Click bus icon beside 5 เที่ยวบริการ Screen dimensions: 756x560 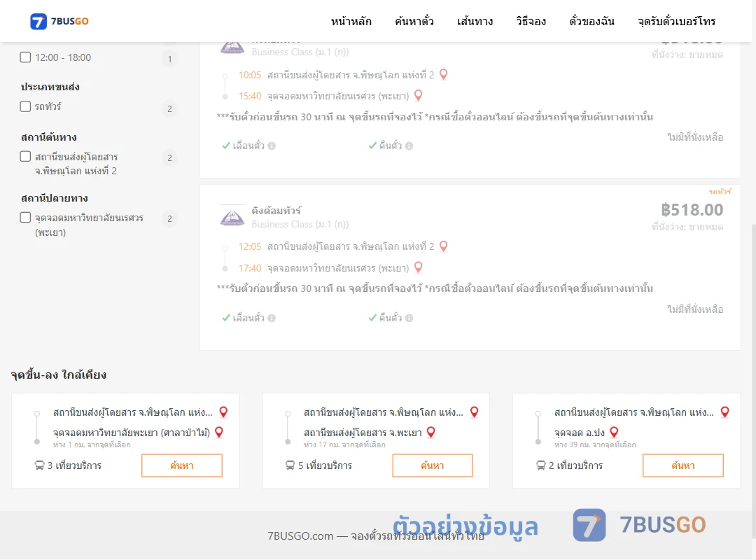(290, 465)
